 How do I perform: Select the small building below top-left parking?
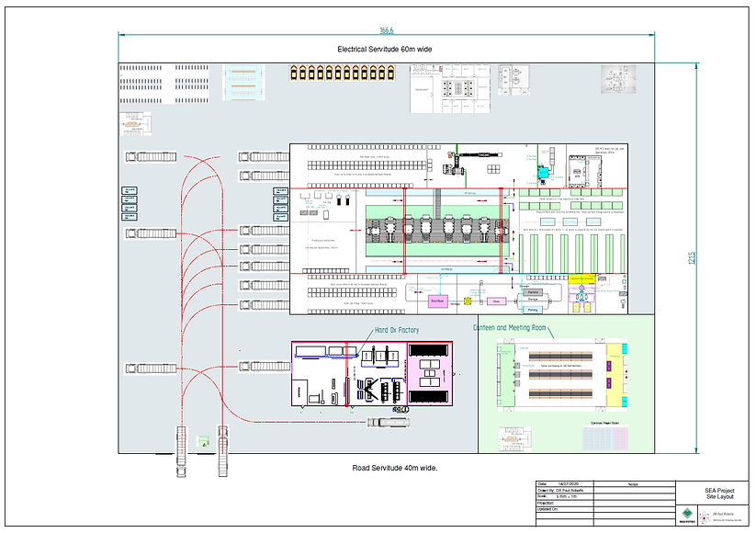pos(135,123)
